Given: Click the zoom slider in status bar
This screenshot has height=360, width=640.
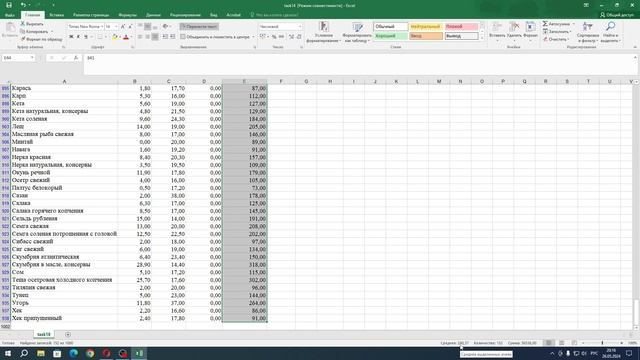Looking at the screenshot, I should tap(602, 343).
